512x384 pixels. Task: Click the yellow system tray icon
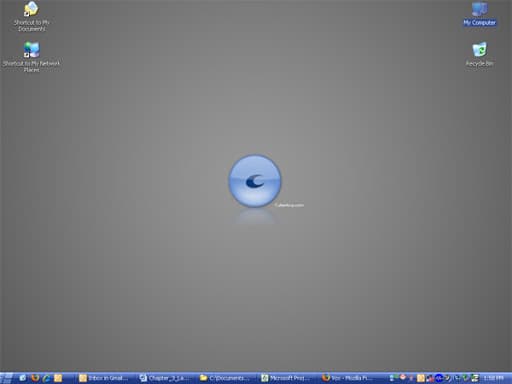point(421,378)
